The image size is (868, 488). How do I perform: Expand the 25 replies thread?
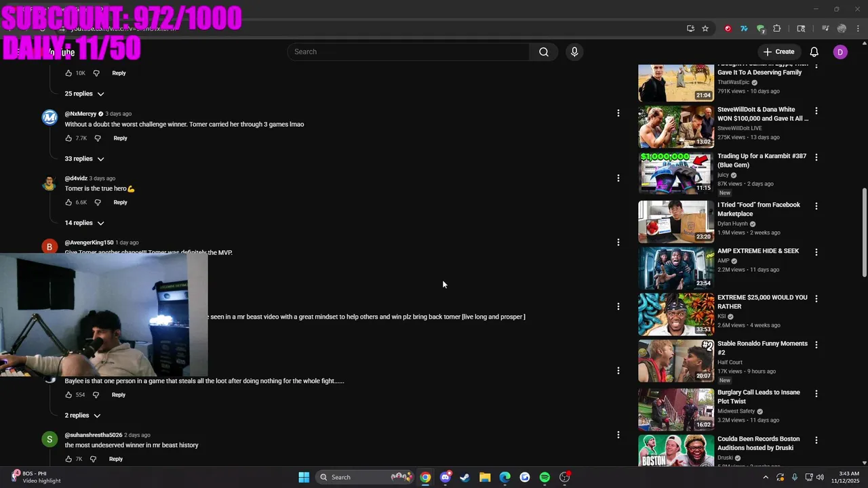click(x=84, y=94)
